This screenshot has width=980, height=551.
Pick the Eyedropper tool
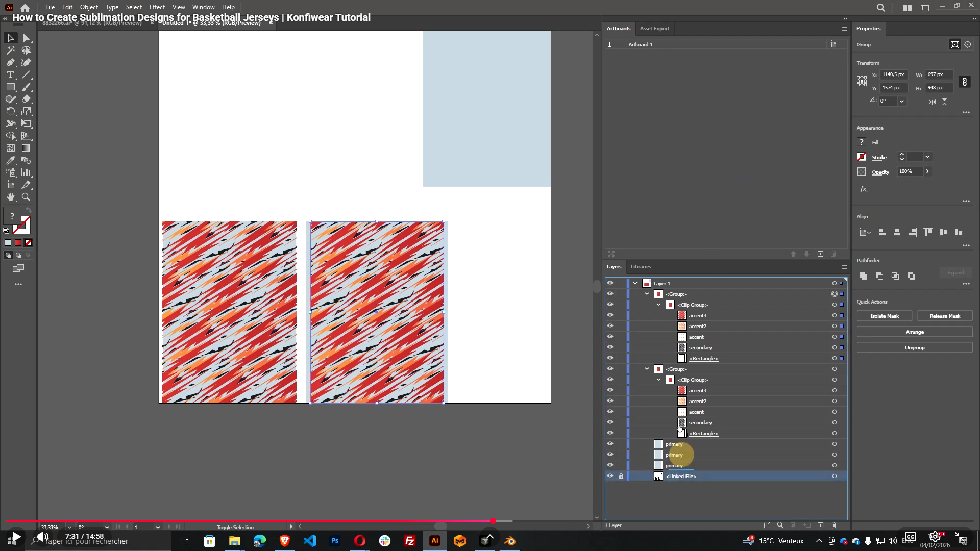[10, 160]
